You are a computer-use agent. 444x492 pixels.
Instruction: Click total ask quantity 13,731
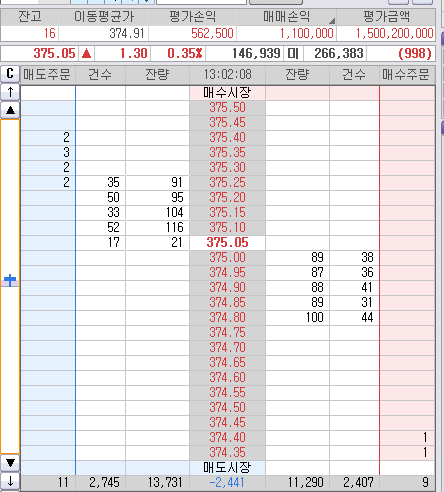pyautogui.click(x=157, y=482)
